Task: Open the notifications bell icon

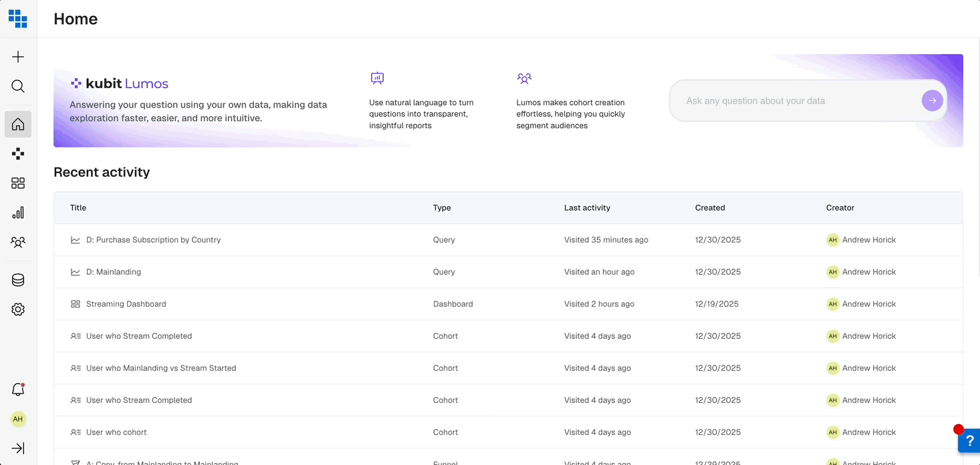Action: [18, 390]
